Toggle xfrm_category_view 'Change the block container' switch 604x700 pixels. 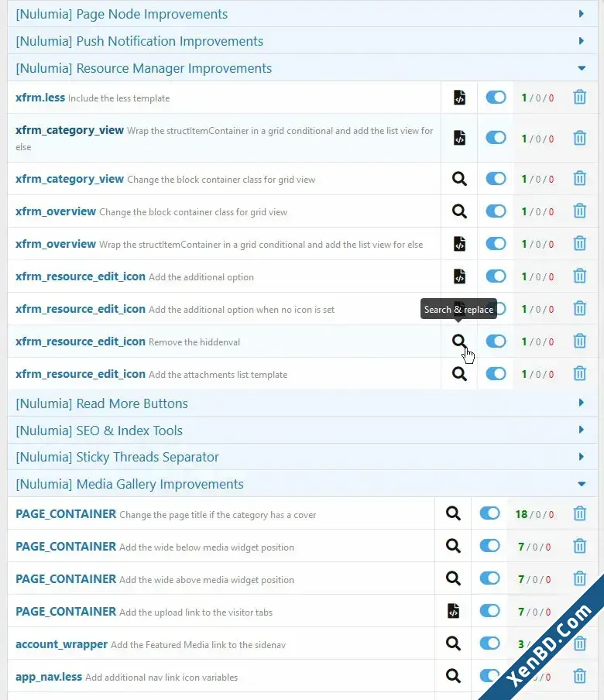pyautogui.click(x=496, y=179)
